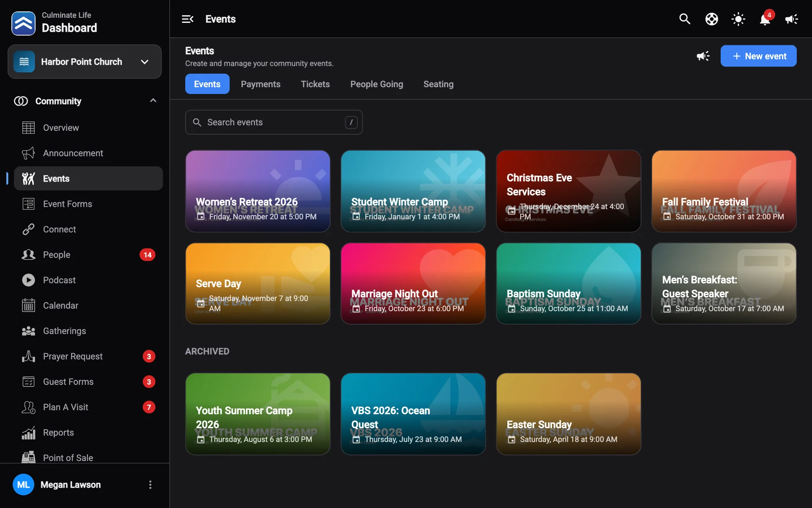The image size is (812, 508).
Task: Open notifications bell with 4 badge
Action: tap(765, 19)
